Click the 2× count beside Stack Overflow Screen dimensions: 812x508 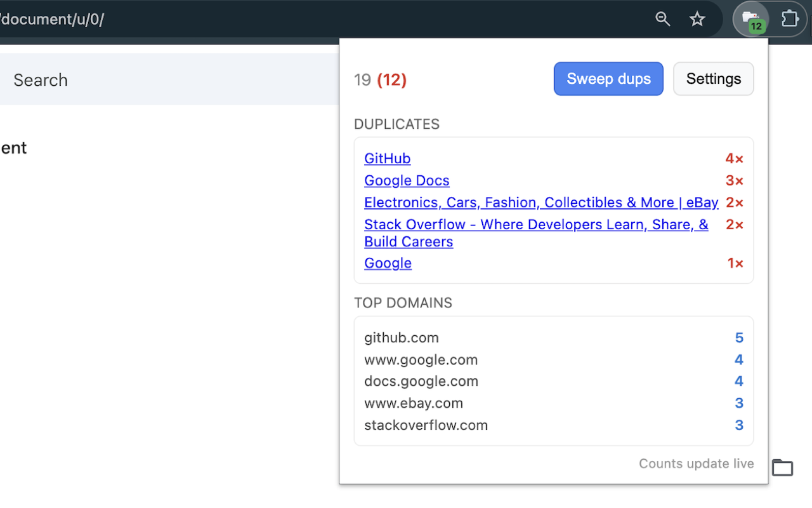click(x=735, y=224)
